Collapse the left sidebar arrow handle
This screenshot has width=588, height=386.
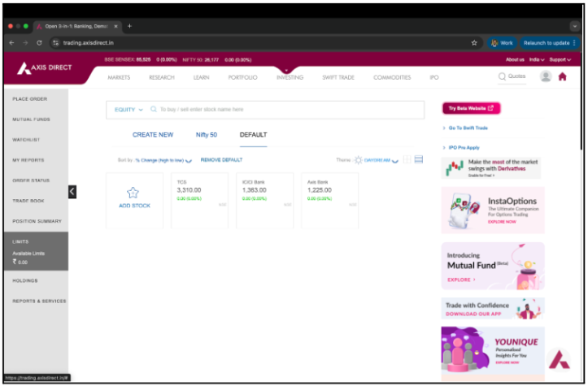(x=72, y=191)
